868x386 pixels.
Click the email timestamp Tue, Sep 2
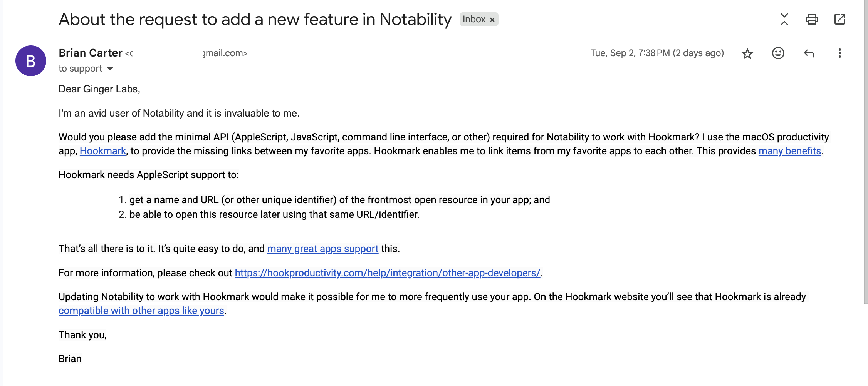pyautogui.click(x=657, y=53)
